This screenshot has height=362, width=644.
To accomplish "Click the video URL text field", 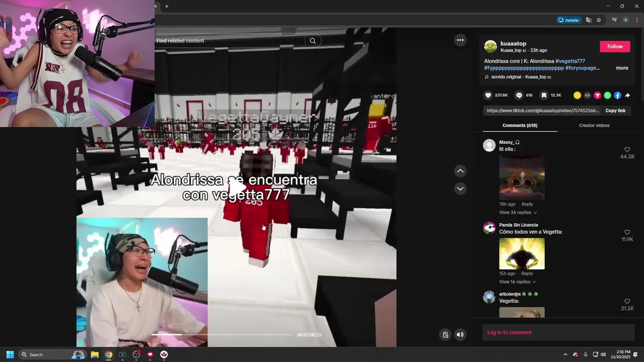I will (542, 111).
